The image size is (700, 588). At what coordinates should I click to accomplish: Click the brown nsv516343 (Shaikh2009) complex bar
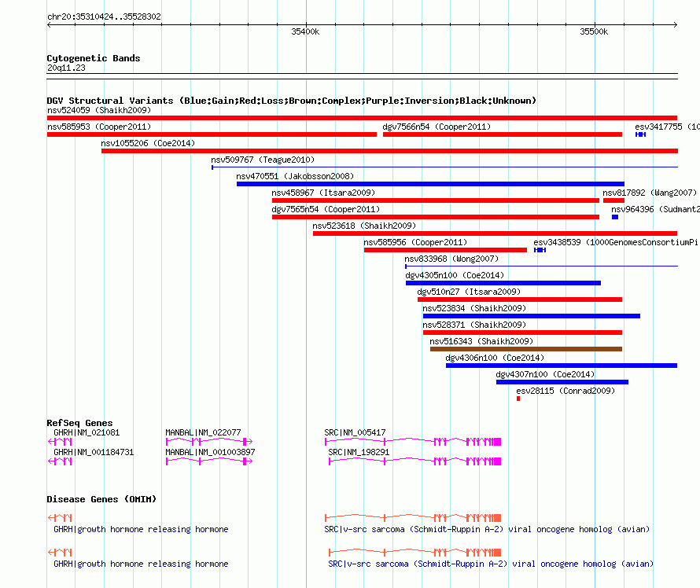pos(526,349)
